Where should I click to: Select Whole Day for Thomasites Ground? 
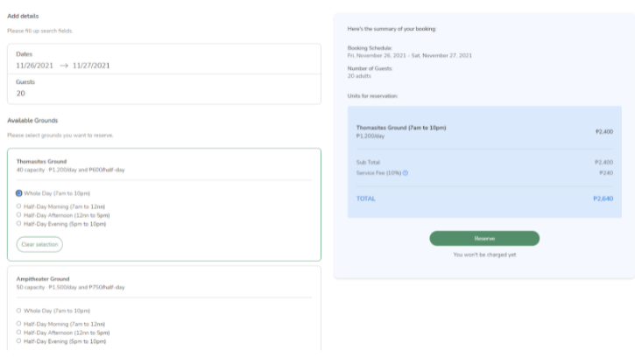coord(19,193)
